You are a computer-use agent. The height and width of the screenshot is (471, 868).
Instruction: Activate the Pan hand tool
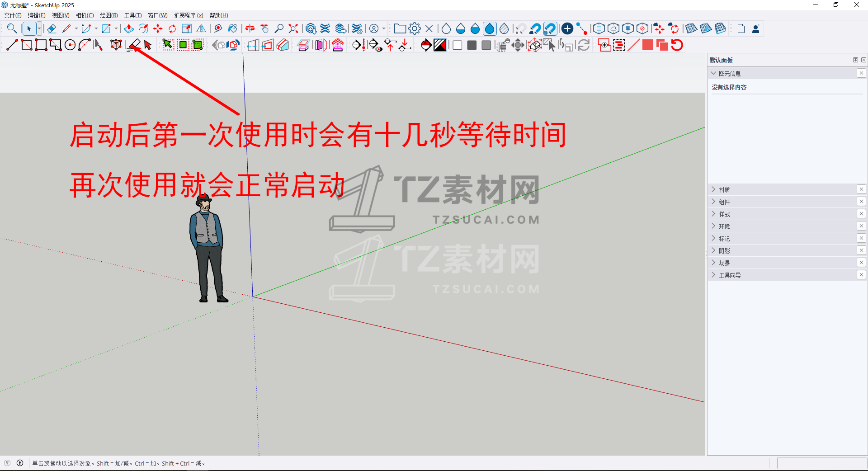(264, 29)
